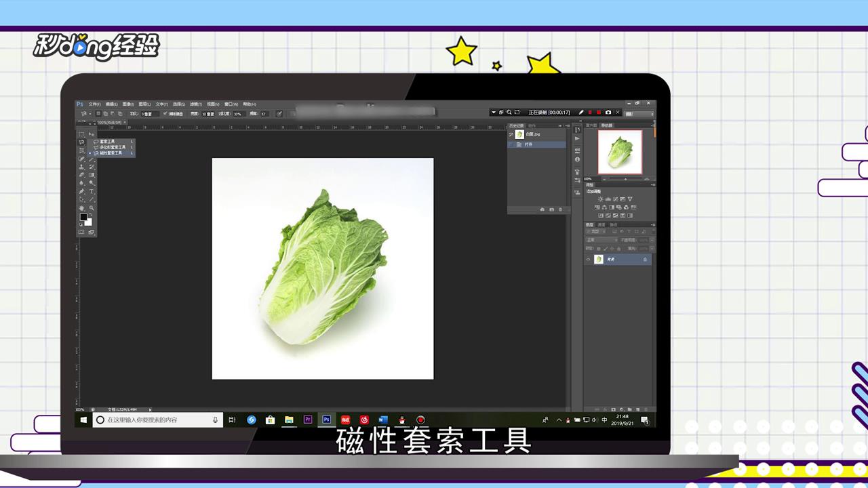Click the history panel trash icon
Image resolution: width=868 pixels, height=488 pixels.
coord(560,209)
